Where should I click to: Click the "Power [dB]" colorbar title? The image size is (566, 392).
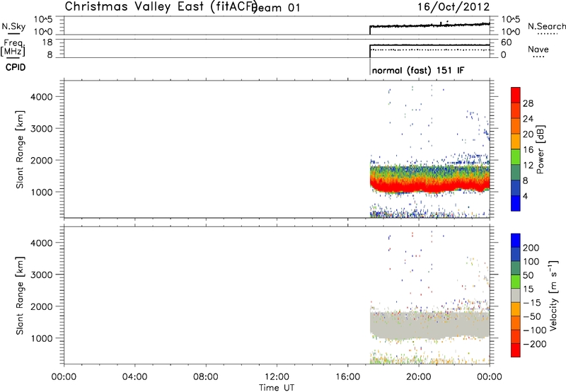click(x=540, y=149)
